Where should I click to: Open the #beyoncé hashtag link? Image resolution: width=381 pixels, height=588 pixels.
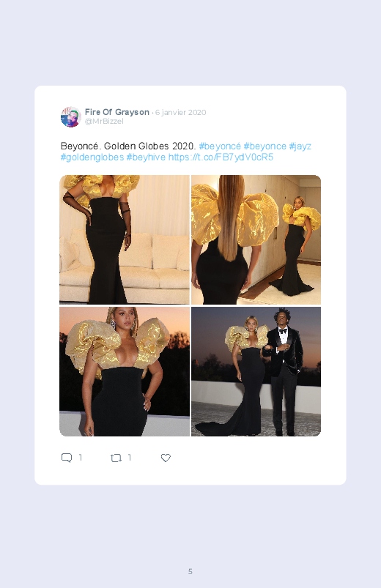pyautogui.click(x=220, y=146)
